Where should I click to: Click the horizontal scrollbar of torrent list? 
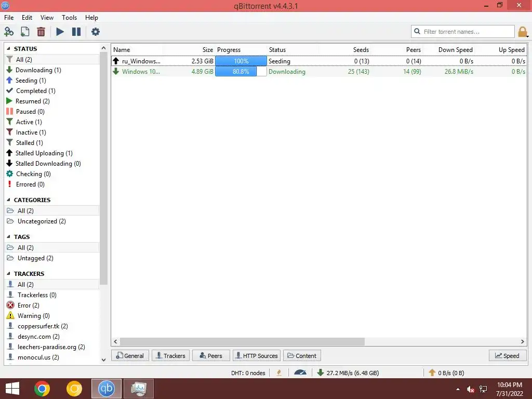click(242, 341)
